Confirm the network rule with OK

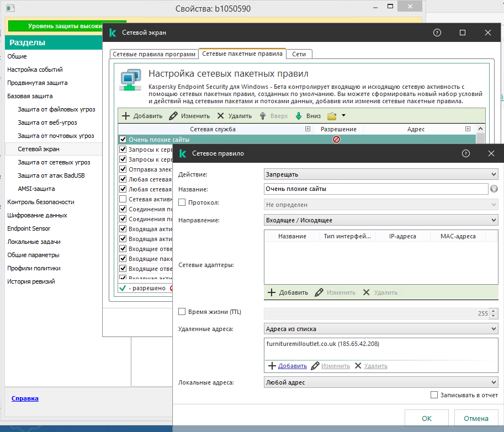click(427, 419)
